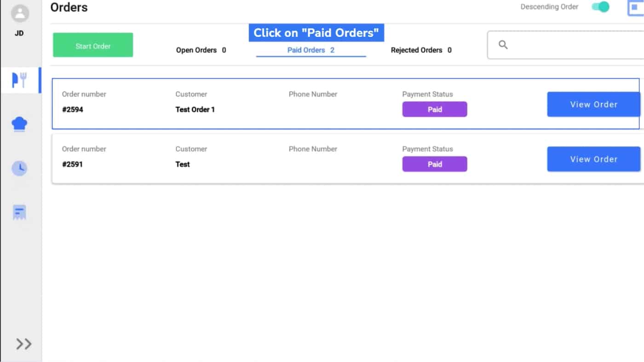The width and height of the screenshot is (644, 362).
Task: Switch to the Rejected Orders tab
Action: (x=421, y=50)
